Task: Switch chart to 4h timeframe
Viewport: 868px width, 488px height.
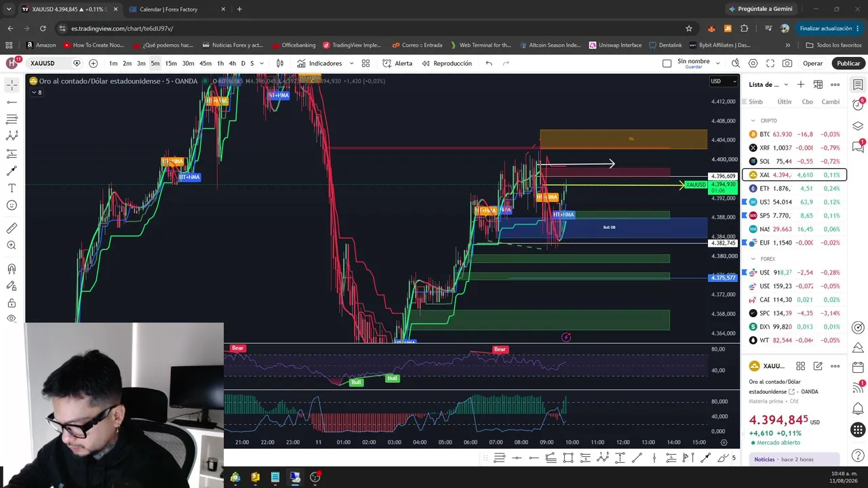Action: pos(233,63)
